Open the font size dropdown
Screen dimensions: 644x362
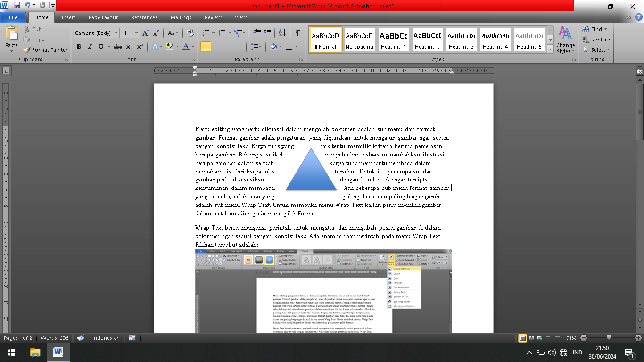136,33
